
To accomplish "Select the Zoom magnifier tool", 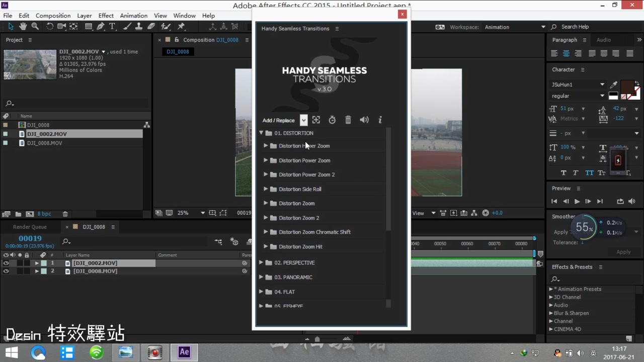I will tap(35, 26).
